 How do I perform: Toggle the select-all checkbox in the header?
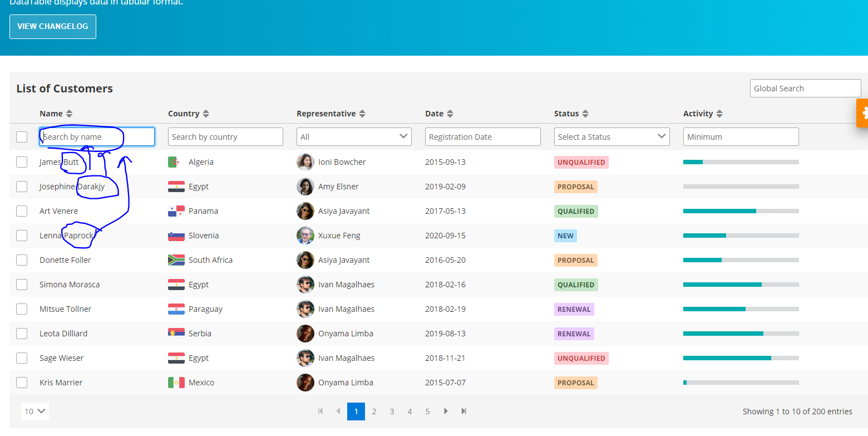(x=22, y=136)
